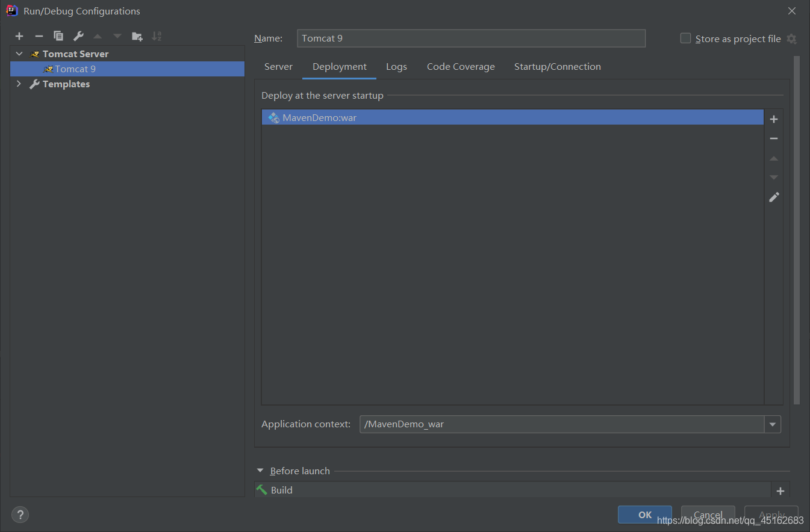Viewport: 810px width, 532px height.
Task: Click the Remove Configuration minus icon
Action: click(x=39, y=36)
